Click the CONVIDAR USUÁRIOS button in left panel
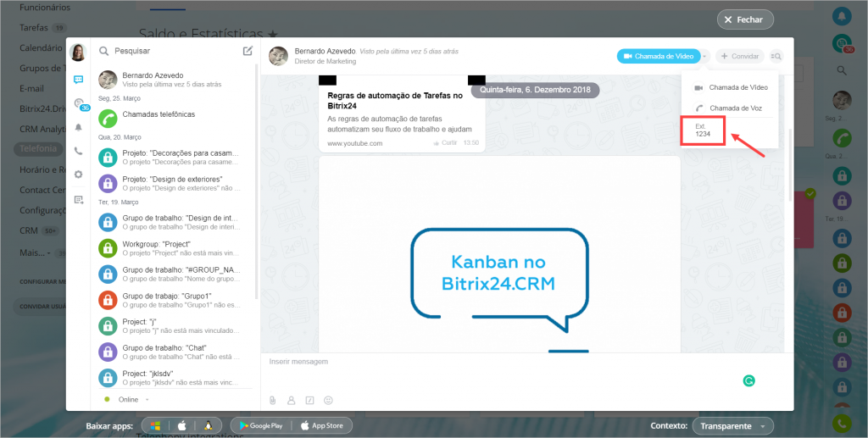Viewport: 868px width, 438px height. (x=40, y=307)
